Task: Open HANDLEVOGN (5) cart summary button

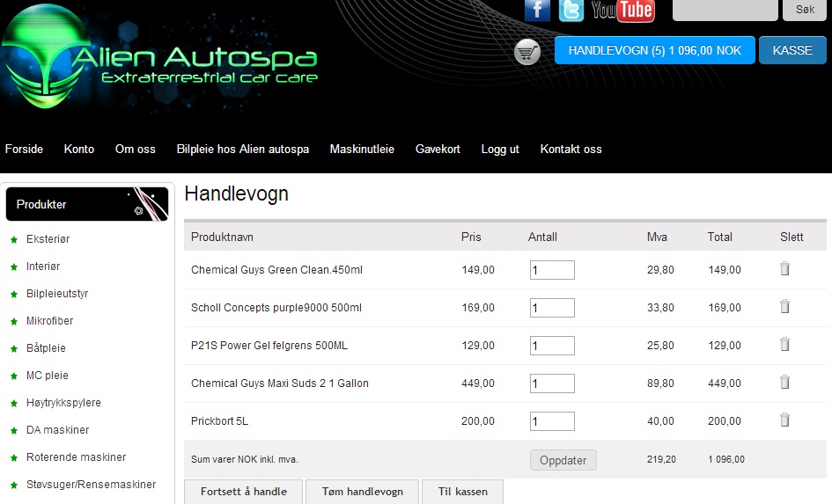Action: click(x=655, y=50)
